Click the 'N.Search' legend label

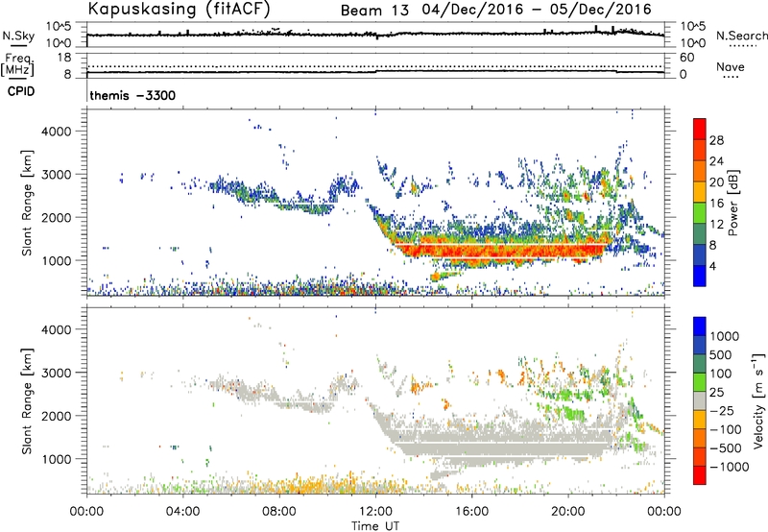(x=742, y=36)
